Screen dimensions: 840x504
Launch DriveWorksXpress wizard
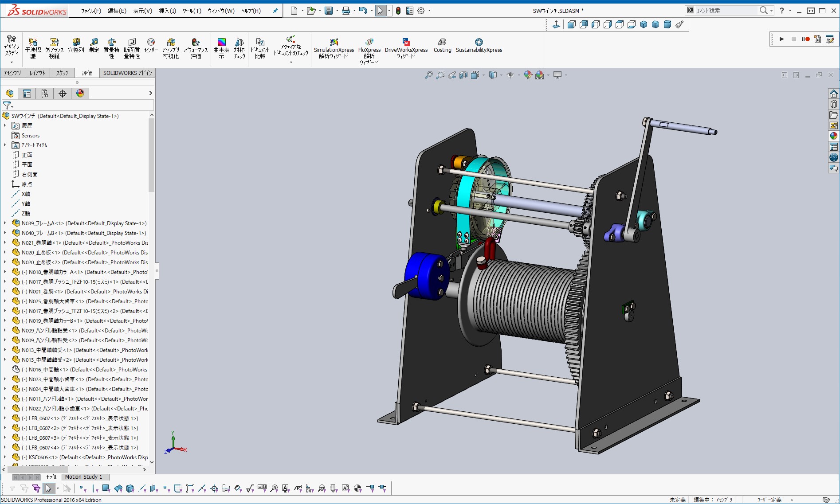point(406,48)
